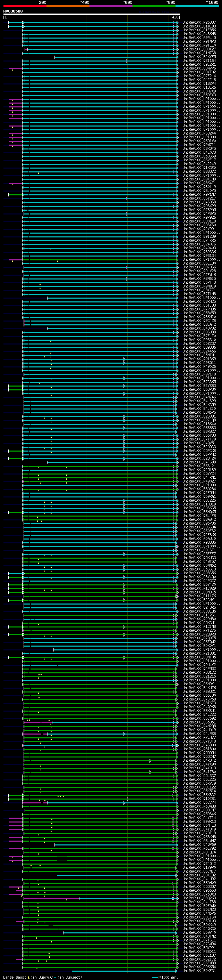222x980 pixels.
Task: Open hit UniRef100_A9TNV3
Action: point(199,41)
